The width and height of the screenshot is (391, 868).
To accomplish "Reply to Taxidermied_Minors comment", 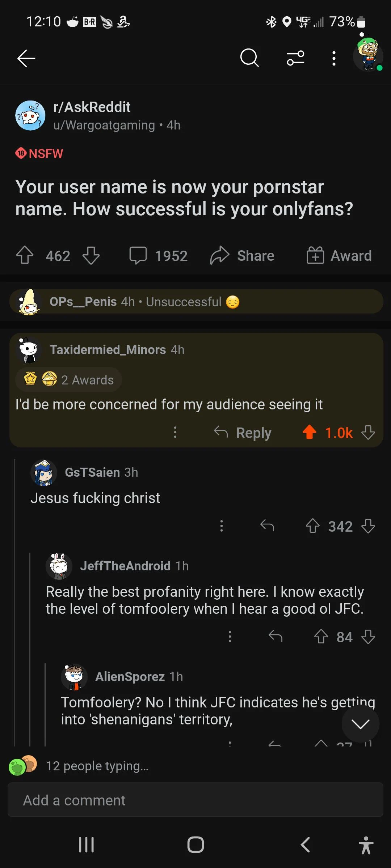I will [x=243, y=433].
